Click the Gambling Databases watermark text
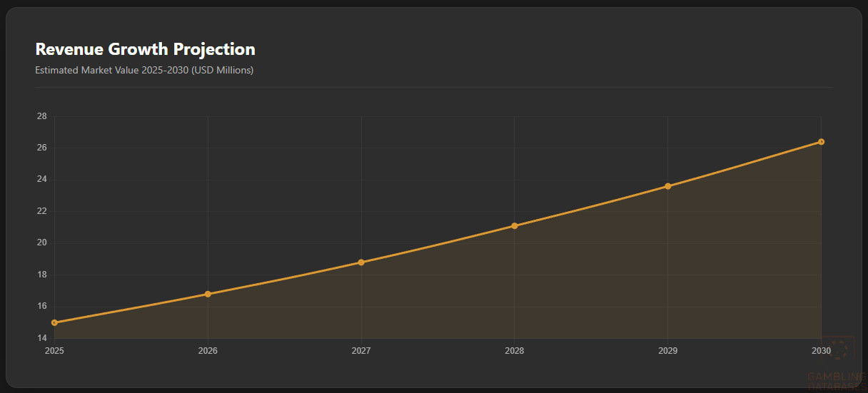Screen dimensions: 868x393 point(837,380)
